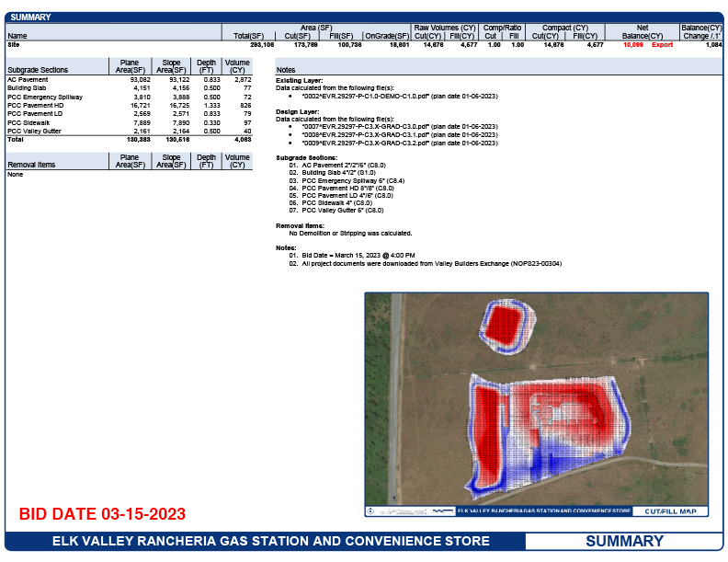Click the GRAD-C3.0 design layer file entry
The image size is (728, 562).
tap(392, 126)
